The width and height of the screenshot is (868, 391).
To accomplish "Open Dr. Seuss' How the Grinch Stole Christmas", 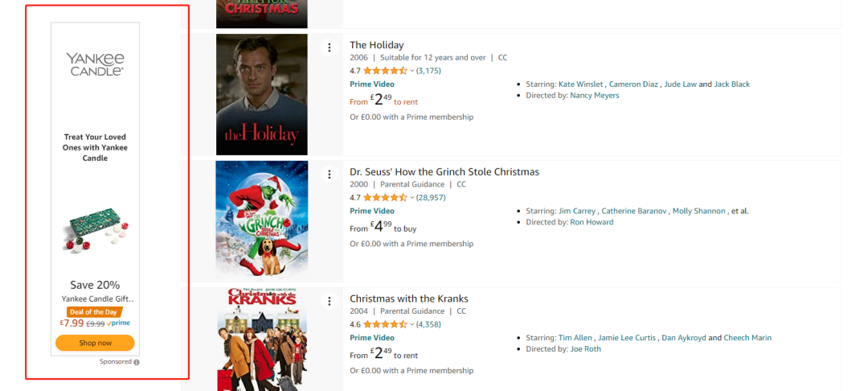I will tap(444, 172).
